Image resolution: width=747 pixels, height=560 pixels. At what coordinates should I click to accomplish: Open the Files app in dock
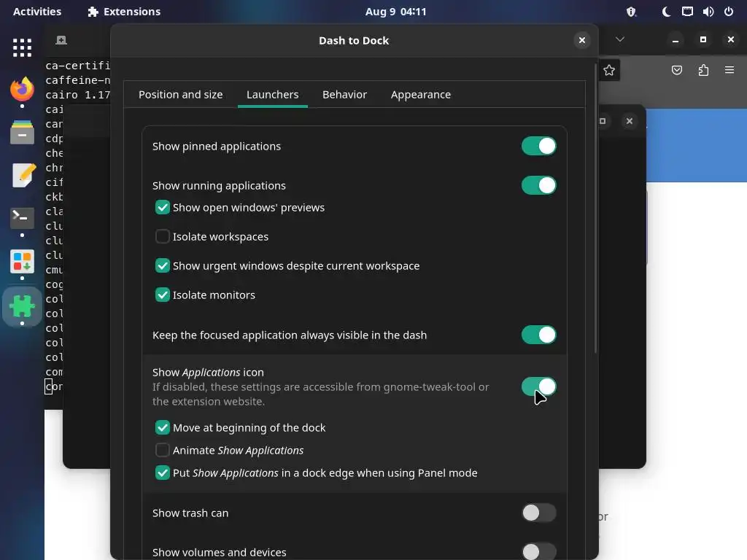point(22,132)
